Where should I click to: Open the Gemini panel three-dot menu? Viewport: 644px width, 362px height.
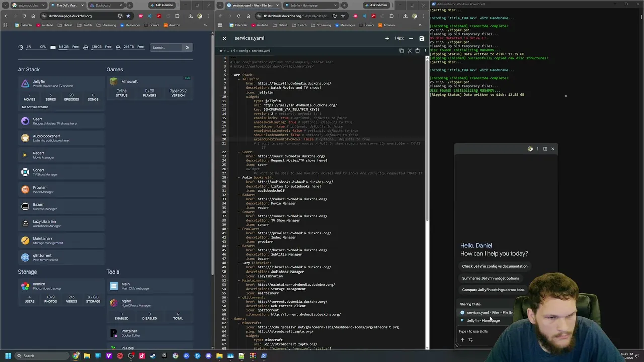tap(537, 149)
